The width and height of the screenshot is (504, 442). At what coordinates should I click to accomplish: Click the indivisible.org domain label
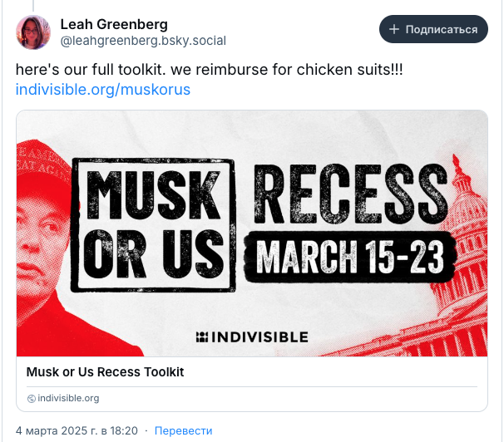(68, 398)
